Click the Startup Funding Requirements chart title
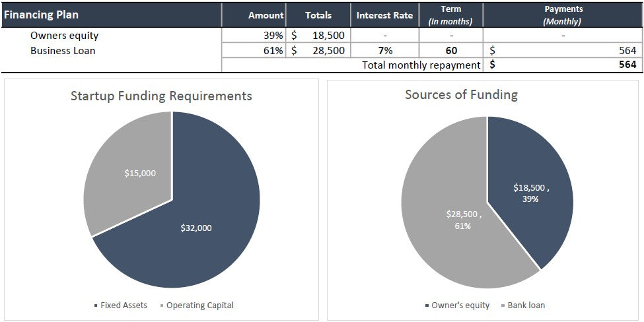This screenshot has width=644, height=322. tap(161, 96)
